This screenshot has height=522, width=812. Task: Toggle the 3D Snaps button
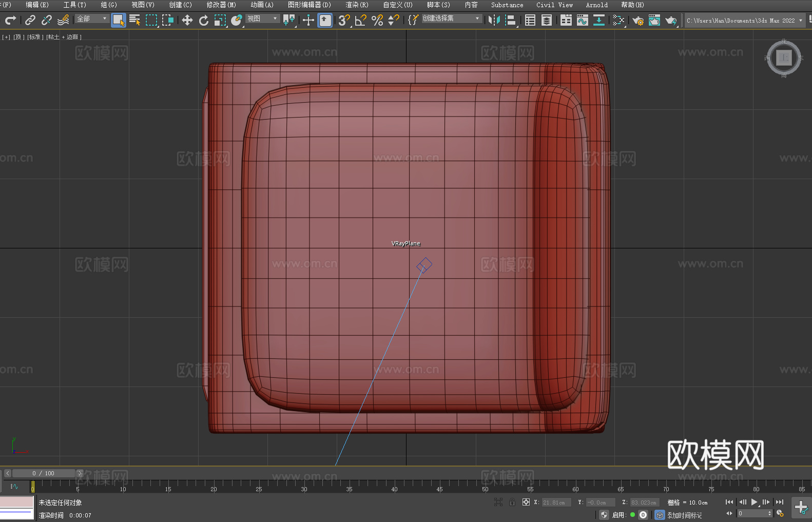pos(344,20)
